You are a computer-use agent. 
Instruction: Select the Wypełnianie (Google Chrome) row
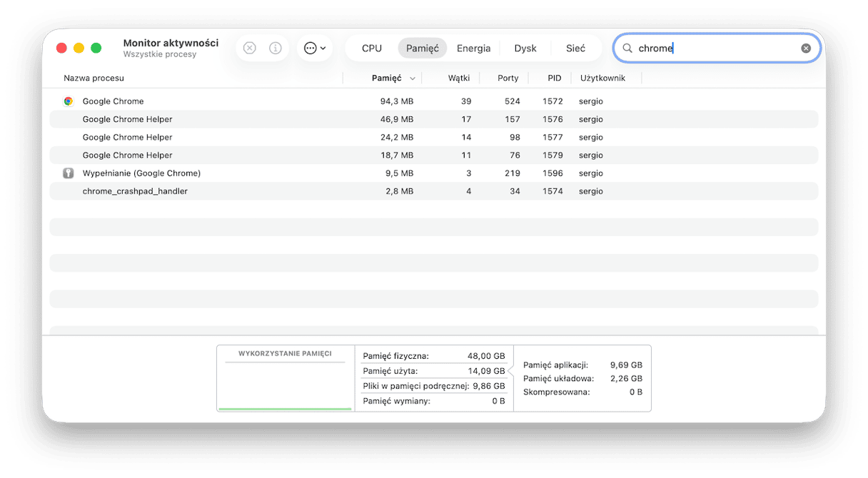click(x=434, y=173)
